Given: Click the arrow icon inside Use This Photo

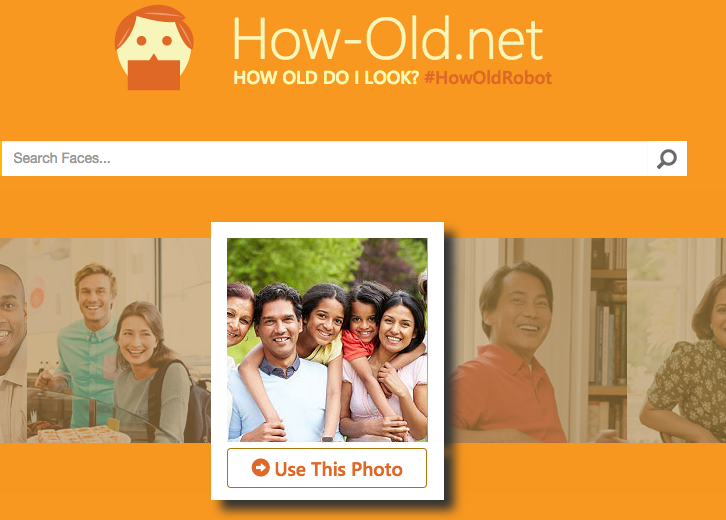Looking at the screenshot, I should click(x=261, y=468).
